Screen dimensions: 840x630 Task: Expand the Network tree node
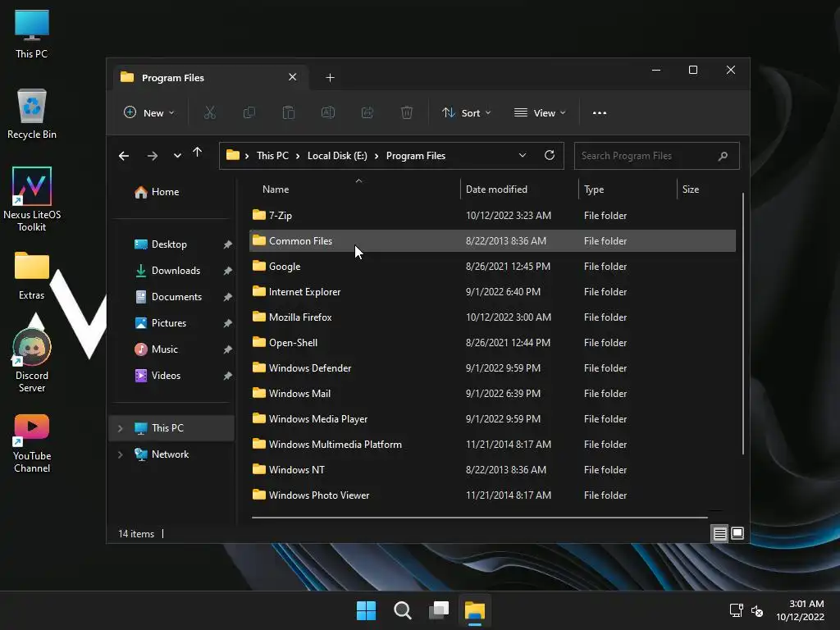point(121,454)
